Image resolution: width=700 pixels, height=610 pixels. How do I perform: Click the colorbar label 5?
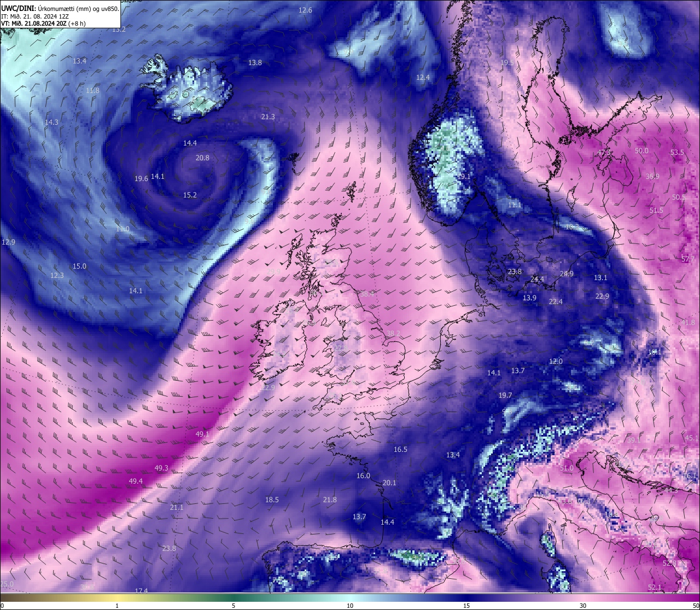[234, 606]
